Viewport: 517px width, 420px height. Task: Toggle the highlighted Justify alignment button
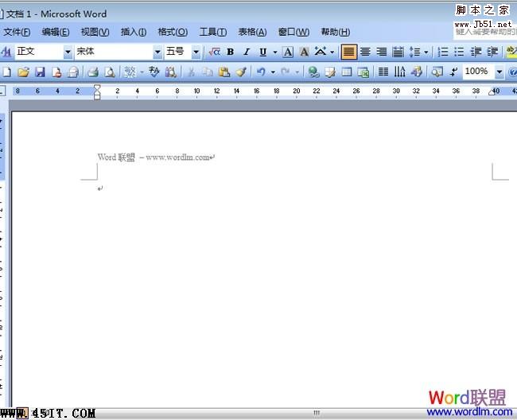coord(349,52)
